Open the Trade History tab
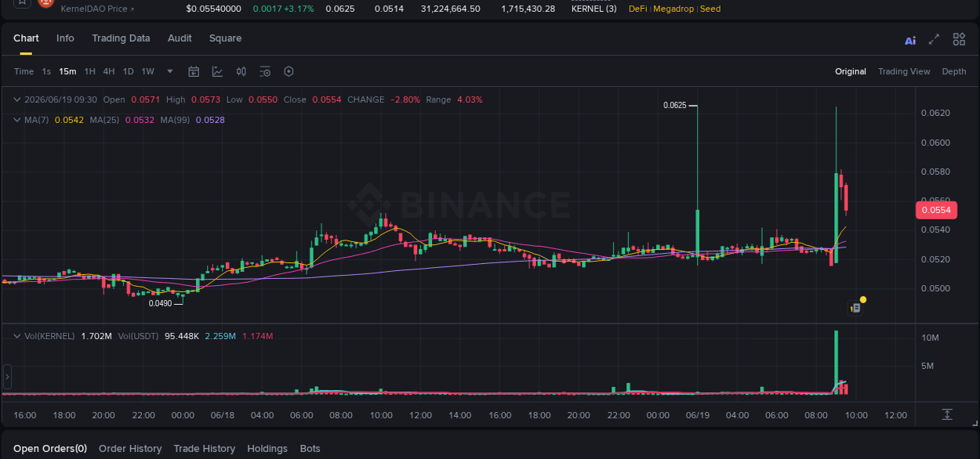 (204, 449)
